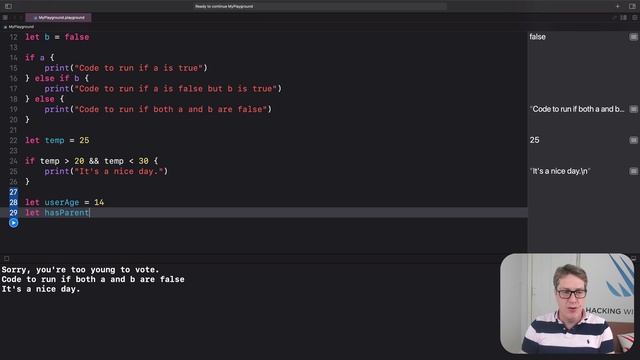The width and height of the screenshot is (640, 360).
Task: Show result inline for 'Code to run if both' output
Action: pos(633,109)
